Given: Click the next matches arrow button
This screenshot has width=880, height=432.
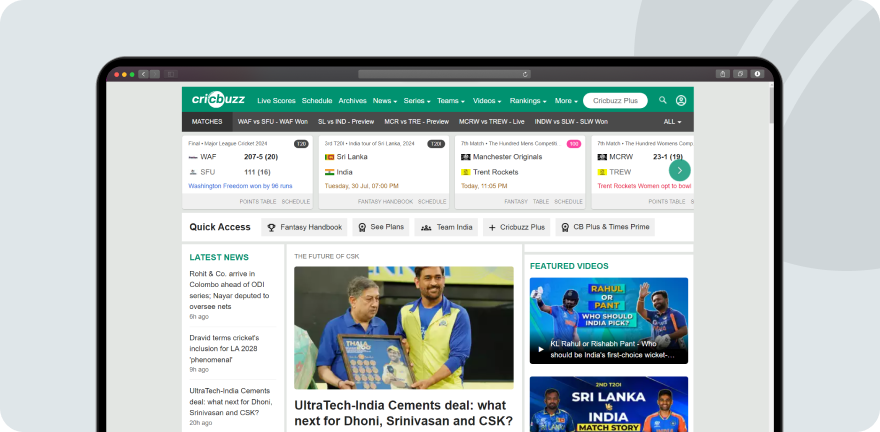Looking at the screenshot, I should 680,170.
